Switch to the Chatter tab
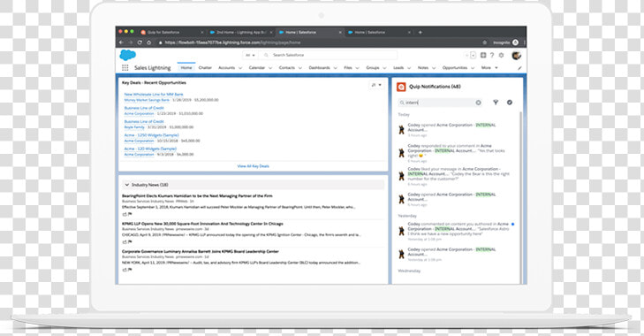Screen dimensions: 644x336 pos(205,68)
